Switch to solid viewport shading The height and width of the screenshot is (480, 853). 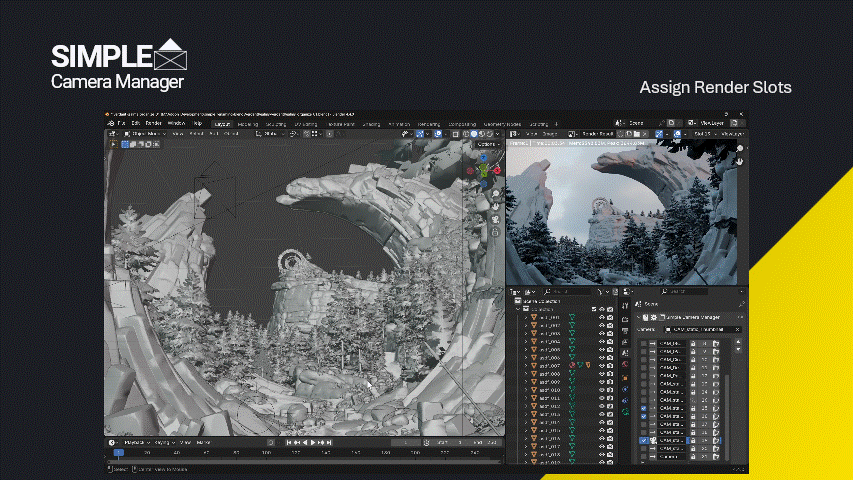(x=474, y=134)
